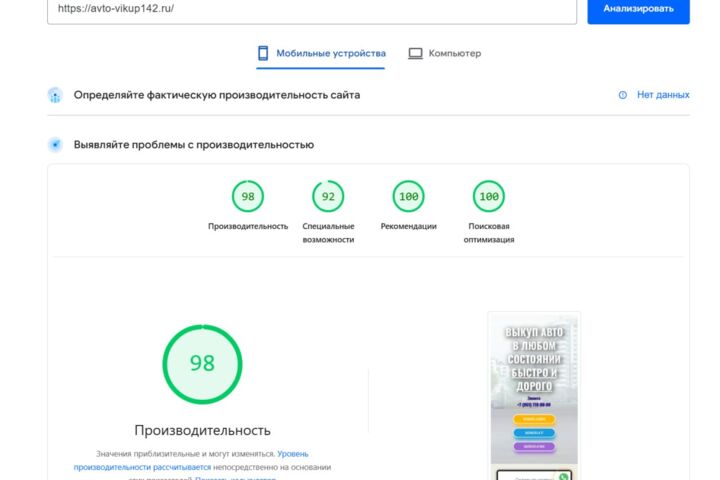Switch to the Компьютер tab

click(444, 54)
